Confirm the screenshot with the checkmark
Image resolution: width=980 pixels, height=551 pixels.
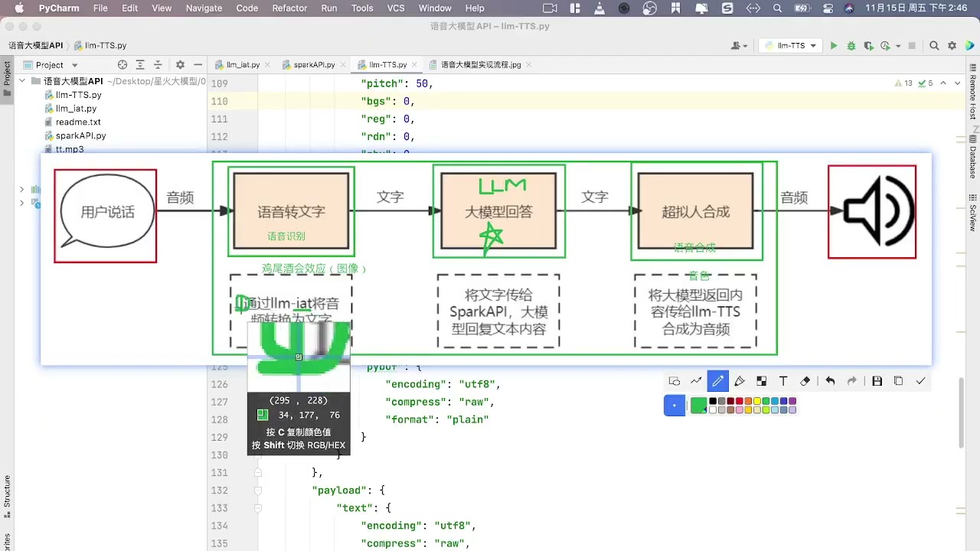920,381
